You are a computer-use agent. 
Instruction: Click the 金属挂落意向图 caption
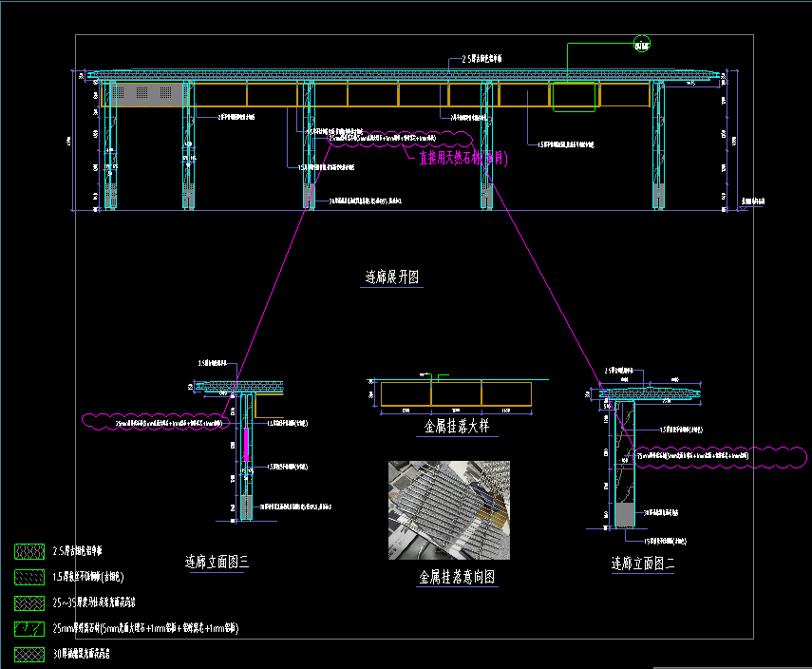tap(456, 577)
